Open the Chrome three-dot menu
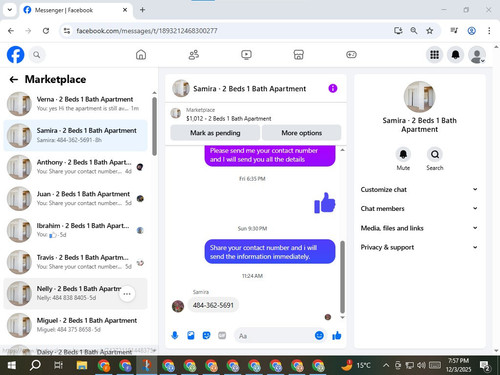The width and height of the screenshot is (500, 375). pyautogui.click(x=489, y=31)
